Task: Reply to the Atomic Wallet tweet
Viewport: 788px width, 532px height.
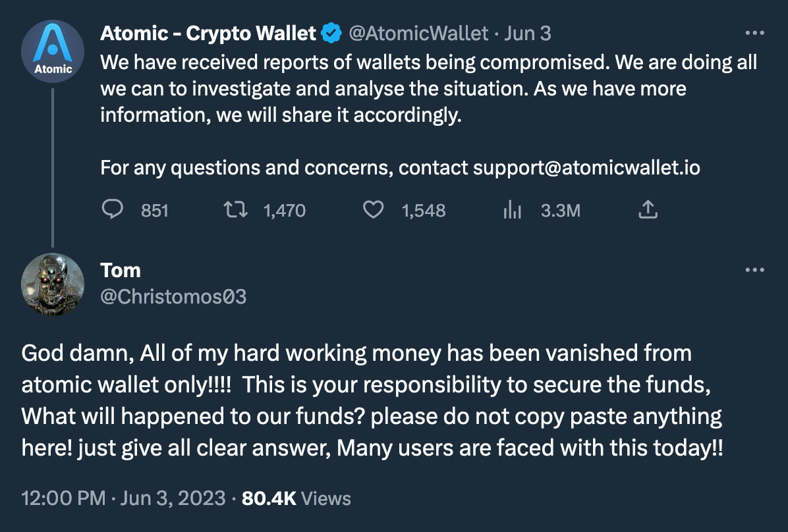Action: click(x=114, y=210)
